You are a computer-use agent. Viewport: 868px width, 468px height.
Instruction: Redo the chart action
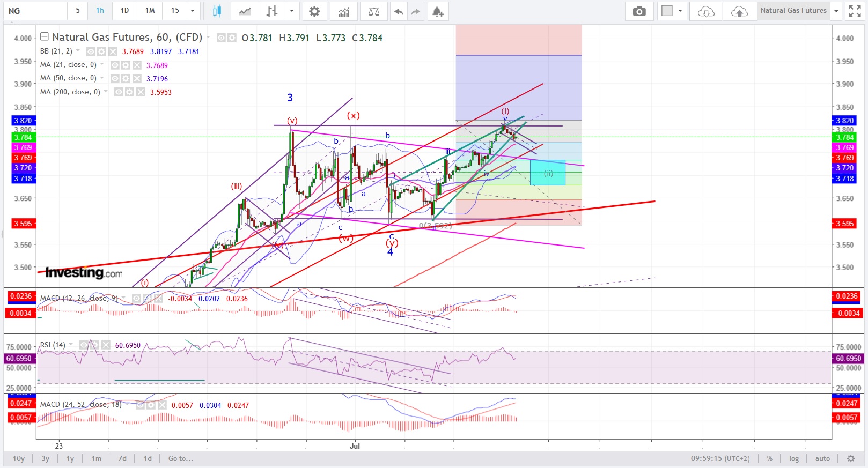pos(416,11)
